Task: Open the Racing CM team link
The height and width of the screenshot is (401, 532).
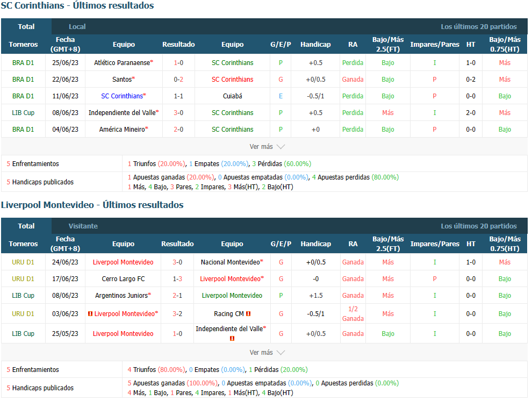Action: click(229, 314)
